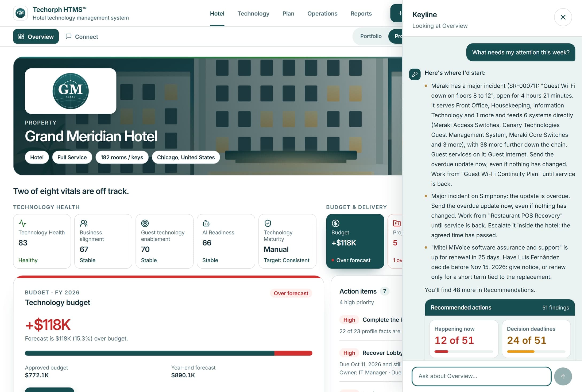The image size is (588, 392).
Task: Click the Technology Maturity shield icon
Action: click(268, 223)
